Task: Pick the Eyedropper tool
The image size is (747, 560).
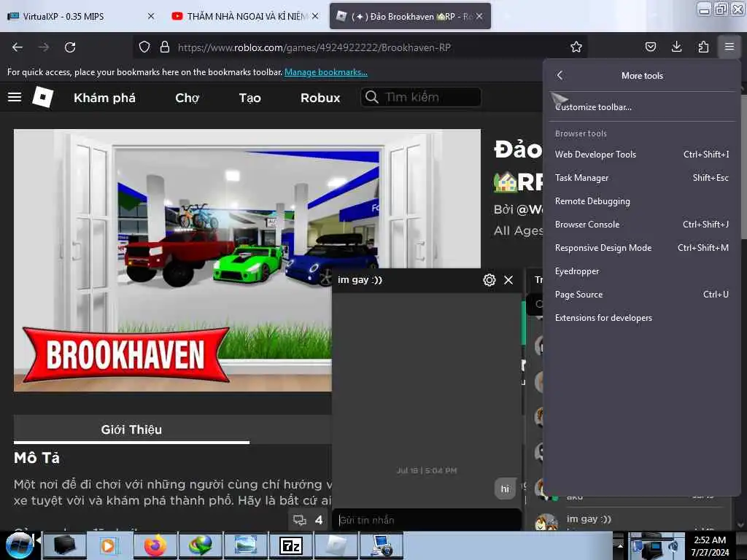Action: (642, 271)
